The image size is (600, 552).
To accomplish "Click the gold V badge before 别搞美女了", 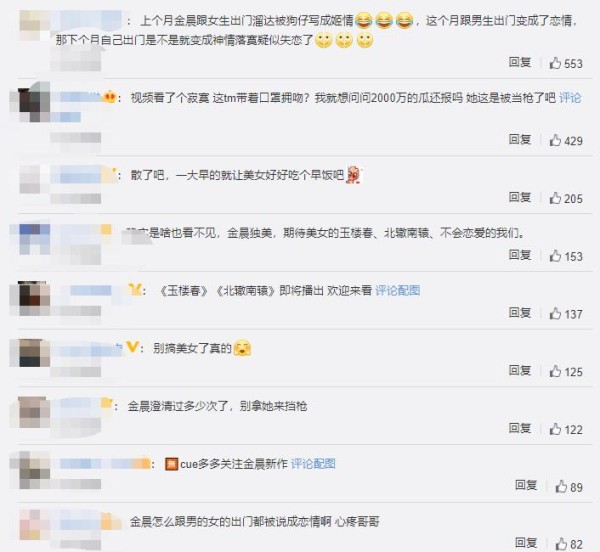I will tap(132, 347).
